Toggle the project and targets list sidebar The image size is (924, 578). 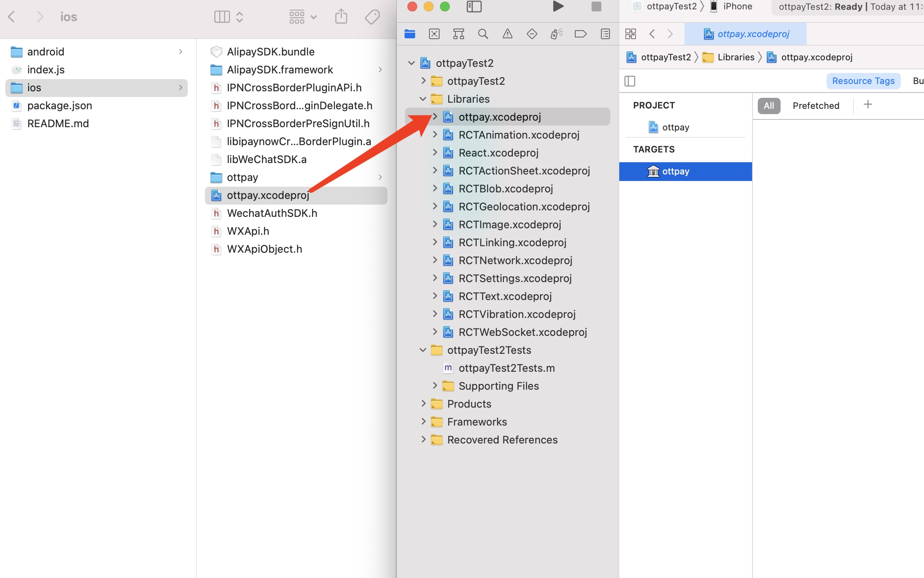pyautogui.click(x=630, y=81)
